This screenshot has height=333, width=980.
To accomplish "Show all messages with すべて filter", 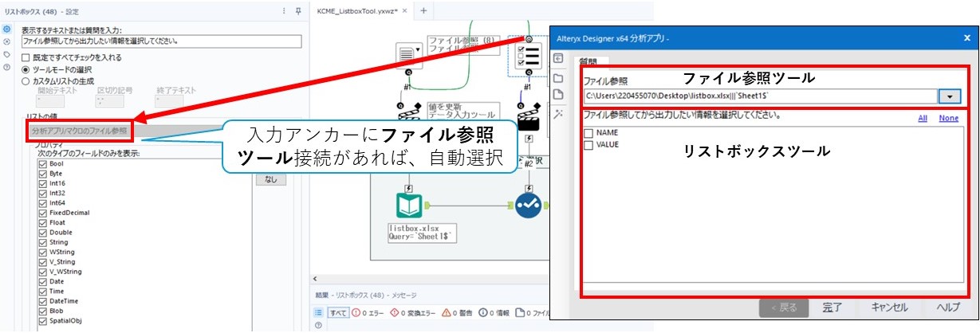I will coord(338,313).
